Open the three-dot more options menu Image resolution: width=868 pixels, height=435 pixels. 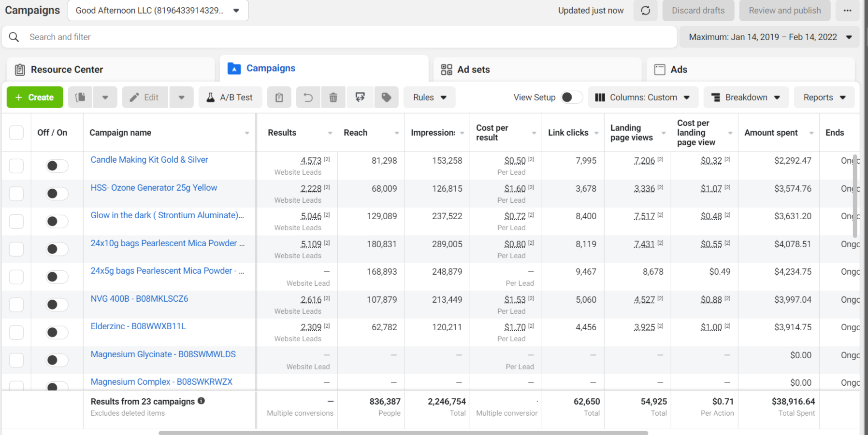(x=847, y=11)
